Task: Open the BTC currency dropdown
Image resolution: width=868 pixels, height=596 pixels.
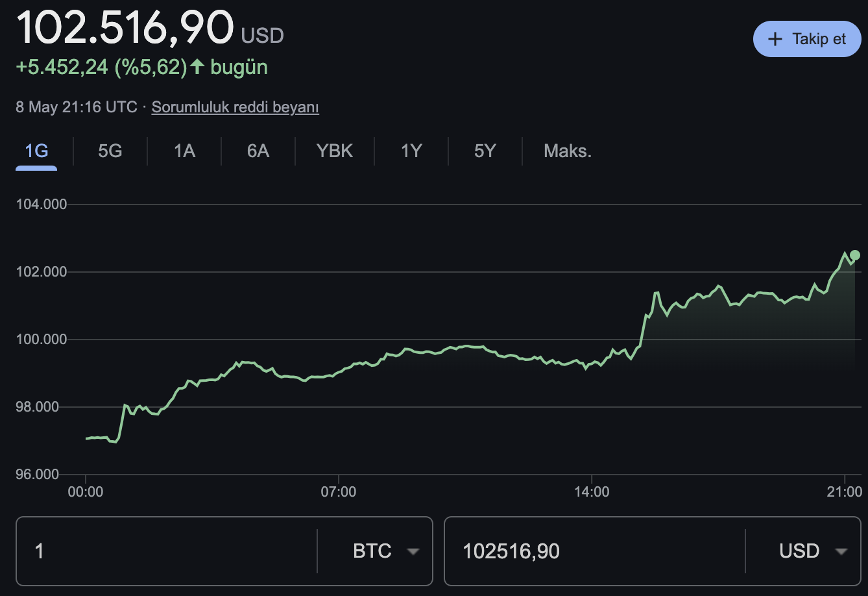Action: (x=385, y=551)
